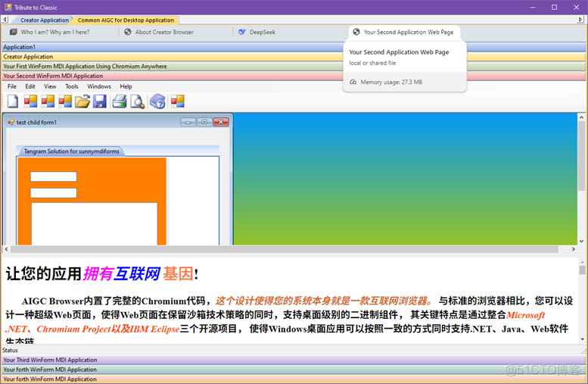Click the status bar resize grip
Viewport: 588px width, 384px height.
[x=583, y=351]
